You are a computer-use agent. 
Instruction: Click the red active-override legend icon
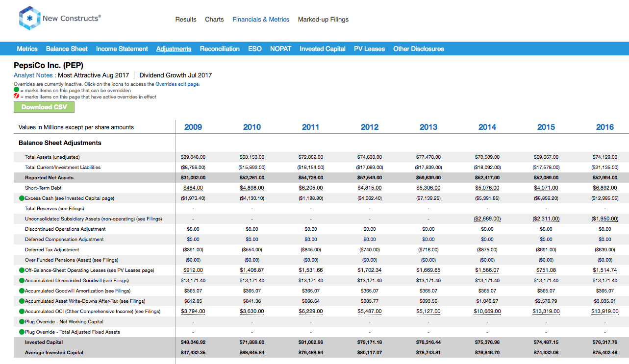pyautogui.click(x=16, y=97)
